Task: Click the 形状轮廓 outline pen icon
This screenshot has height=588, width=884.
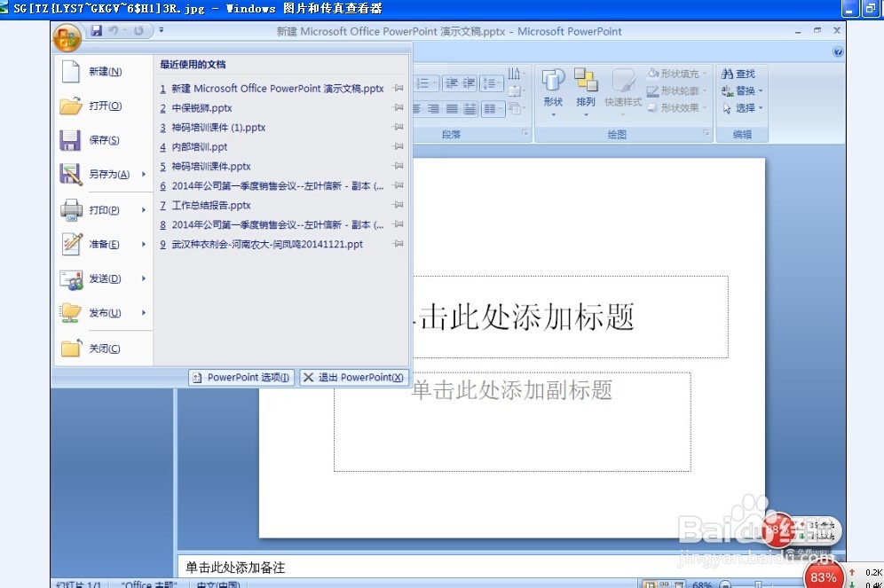Action: pos(653,90)
